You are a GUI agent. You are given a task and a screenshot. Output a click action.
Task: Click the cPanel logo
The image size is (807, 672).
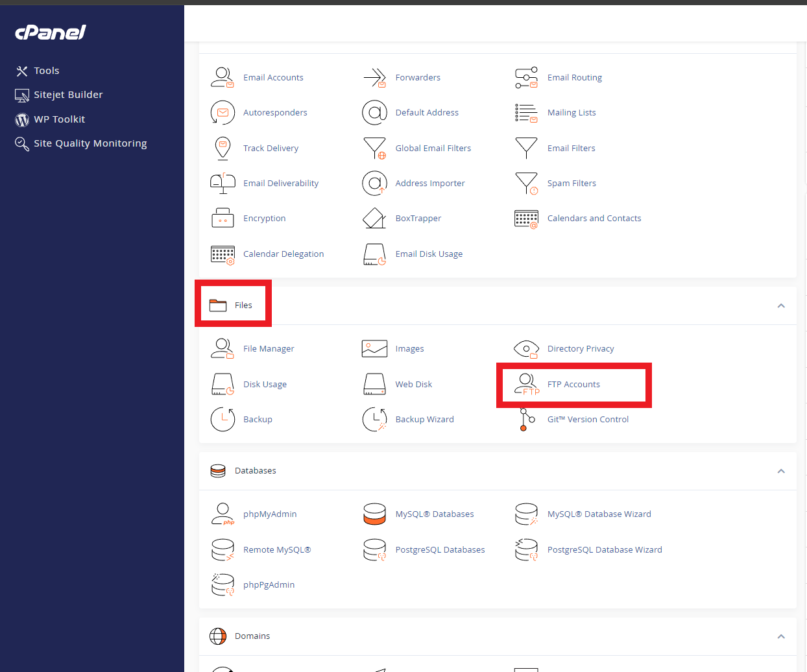point(51,32)
